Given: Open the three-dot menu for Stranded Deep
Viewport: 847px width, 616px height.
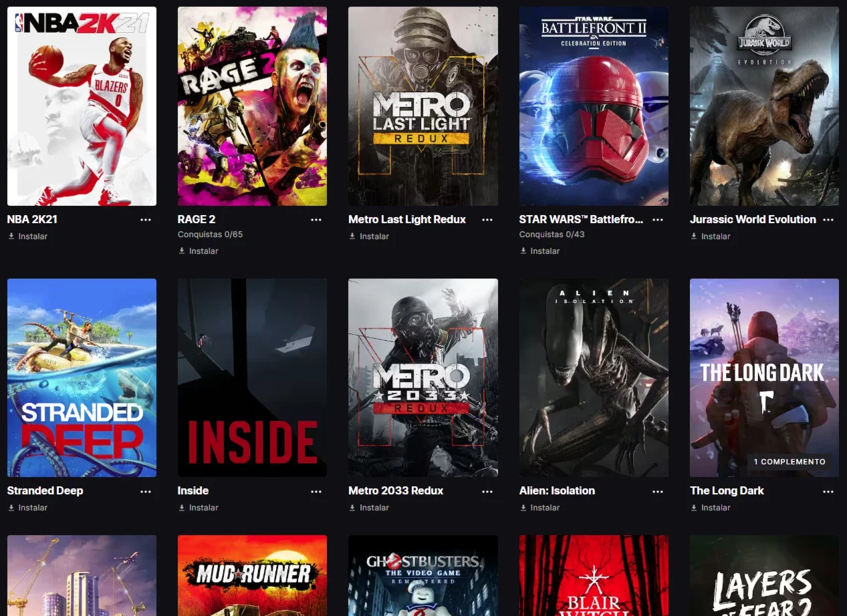Looking at the screenshot, I should (145, 491).
